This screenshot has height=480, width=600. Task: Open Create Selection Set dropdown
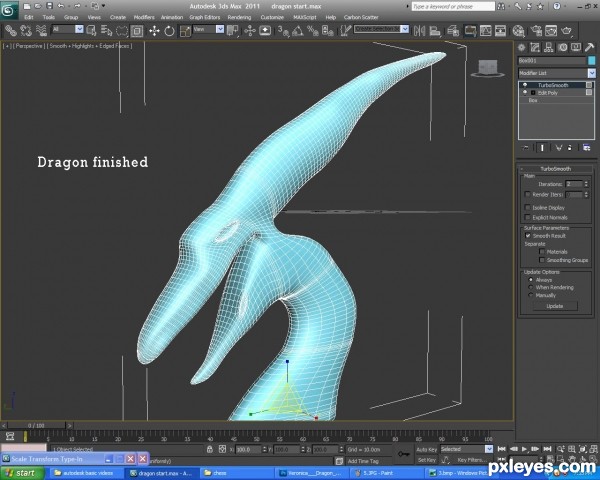405,29
